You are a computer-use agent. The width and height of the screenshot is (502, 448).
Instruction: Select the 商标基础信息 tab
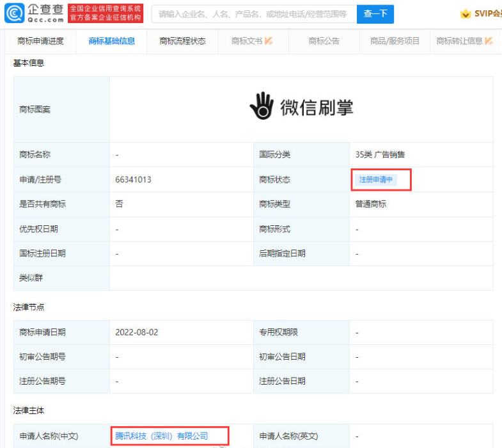(112, 41)
